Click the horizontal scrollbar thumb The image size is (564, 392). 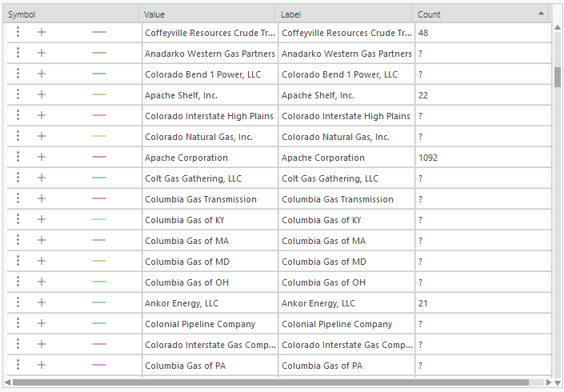[270, 382]
